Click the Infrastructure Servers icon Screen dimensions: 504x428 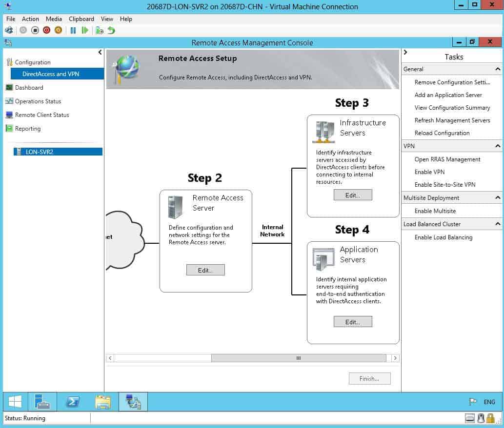click(x=323, y=132)
